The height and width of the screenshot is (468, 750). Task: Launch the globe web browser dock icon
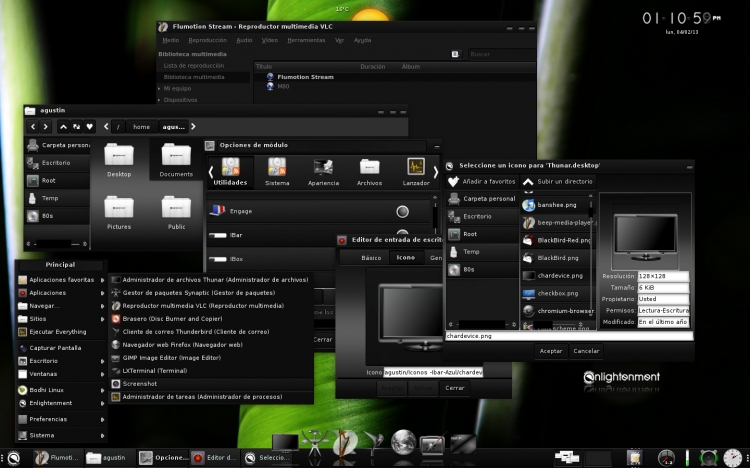pyautogui.click(x=403, y=441)
